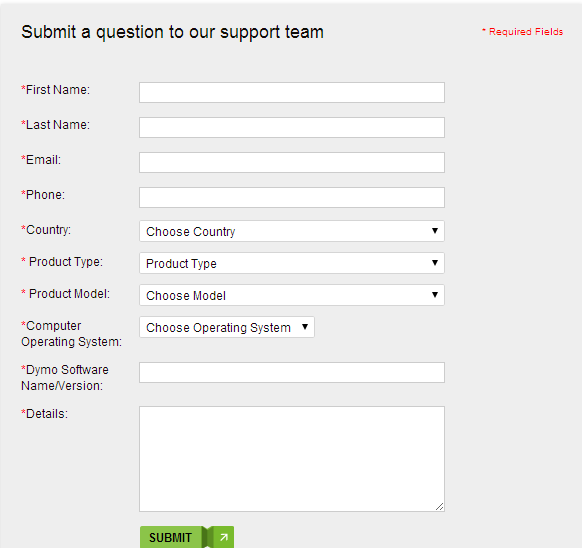Click the Product Type dropdown arrow

point(435,262)
